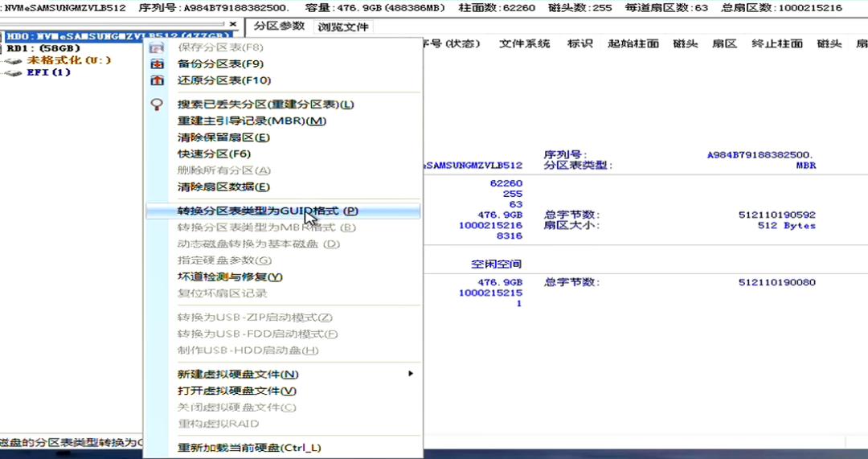868x459 pixels.
Task: Select HD0 NVMe SAMSUNG disk in tree
Action: [x=118, y=36]
